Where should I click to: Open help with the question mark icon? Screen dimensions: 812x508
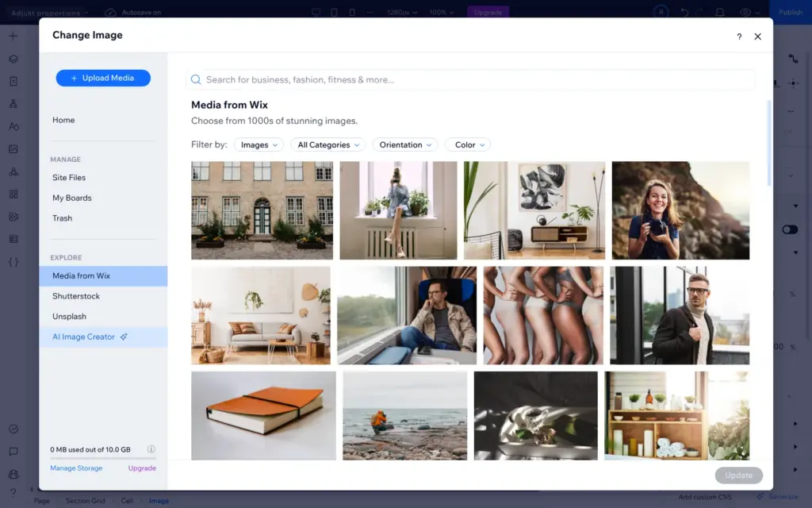pos(739,37)
